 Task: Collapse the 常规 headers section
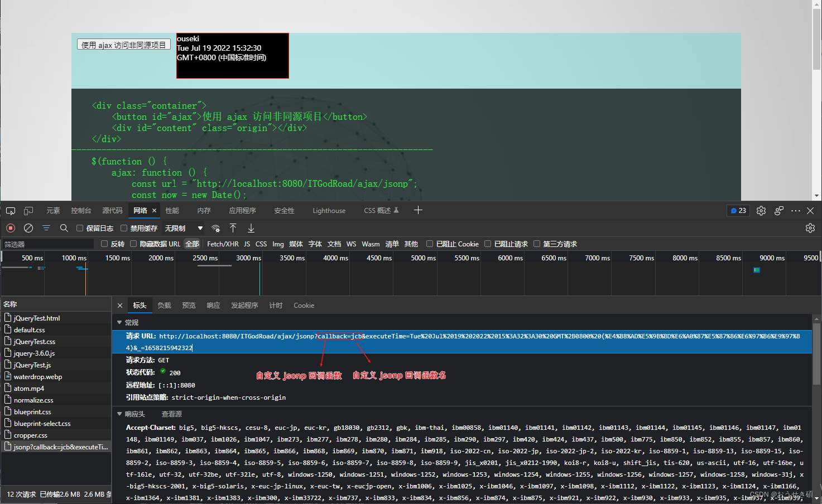(x=119, y=322)
